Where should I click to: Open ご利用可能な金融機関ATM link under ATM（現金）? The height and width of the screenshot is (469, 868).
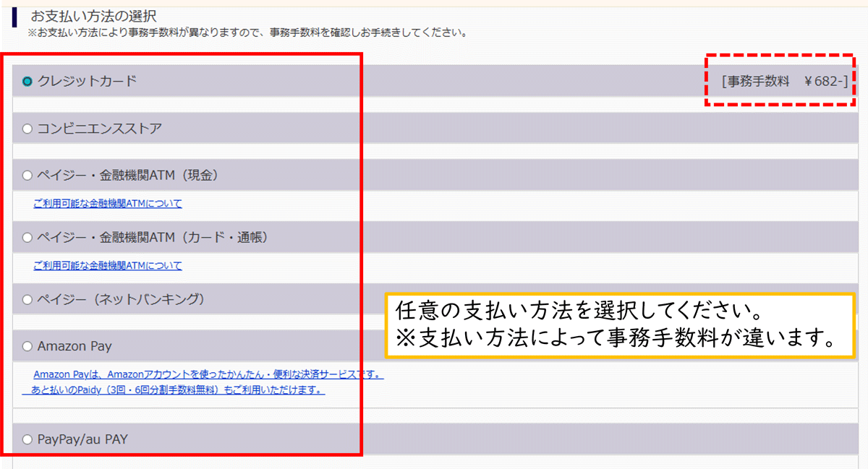(108, 204)
